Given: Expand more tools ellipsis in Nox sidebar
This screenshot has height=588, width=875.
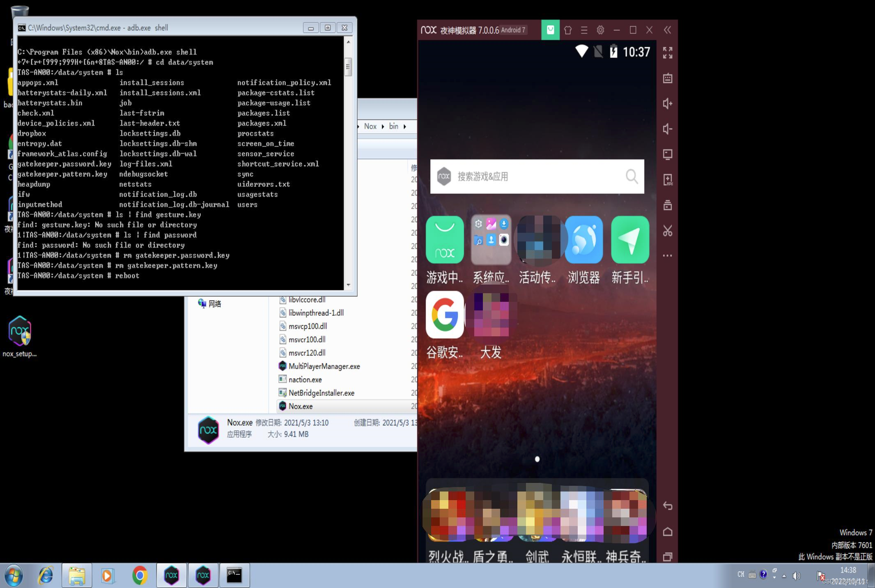Looking at the screenshot, I should [668, 256].
